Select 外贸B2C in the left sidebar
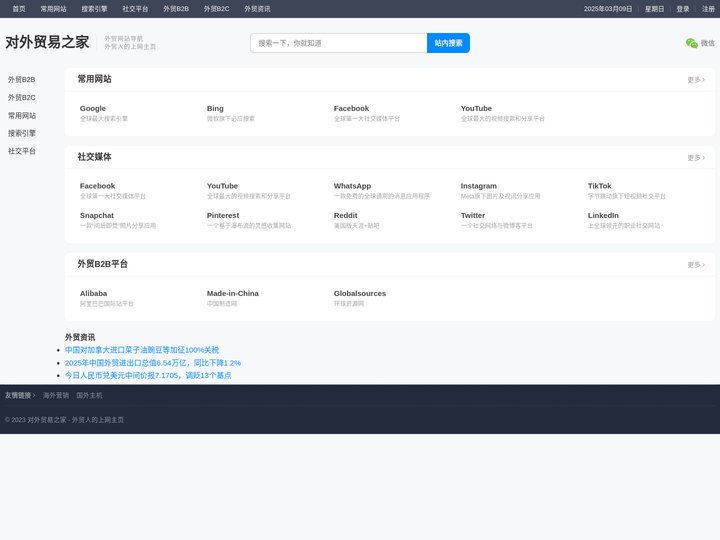This screenshot has height=540, width=720. (x=21, y=97)
